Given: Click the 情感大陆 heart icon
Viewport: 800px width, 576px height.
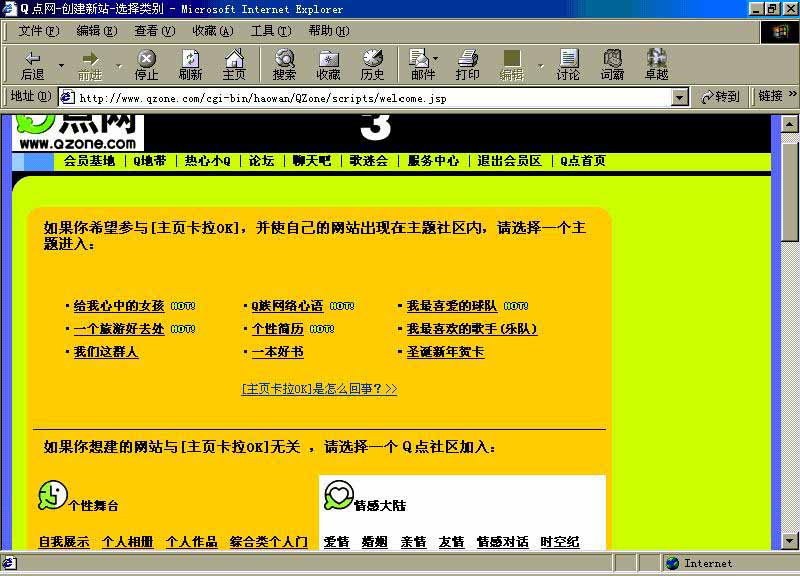Looking at the screenshot, I should 339,495.
